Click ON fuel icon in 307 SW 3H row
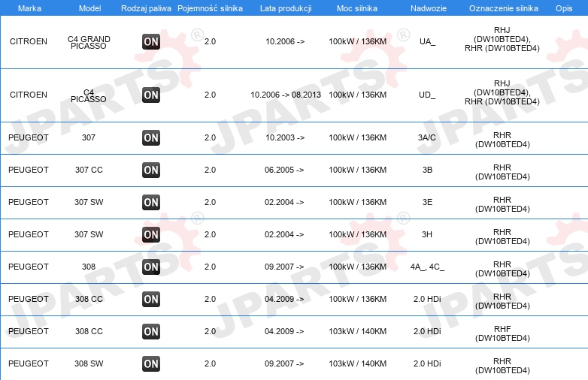 [151, 234]
